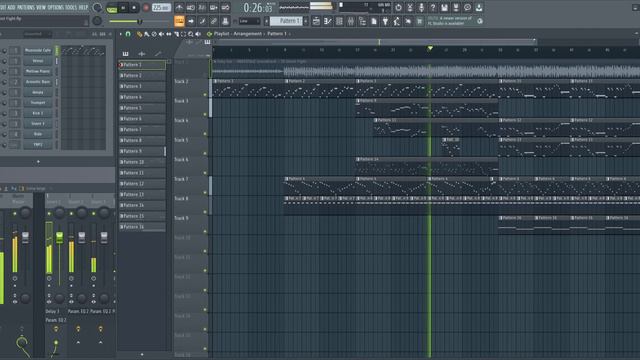
Task: Mute Track 5 via its green dot
Action: (x=205, y=153)
